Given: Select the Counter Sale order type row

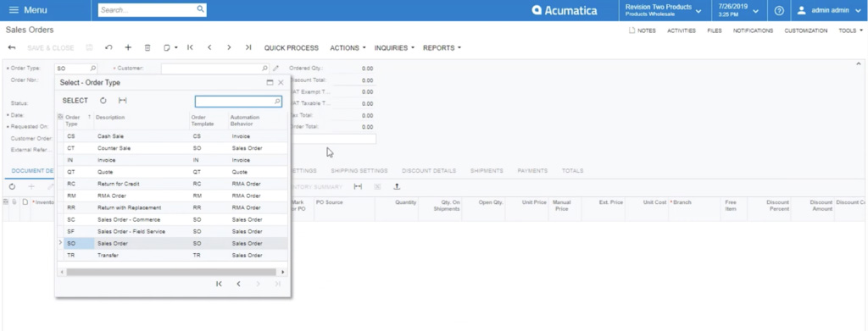Looking at the screenshot, I should coord(173,148).
